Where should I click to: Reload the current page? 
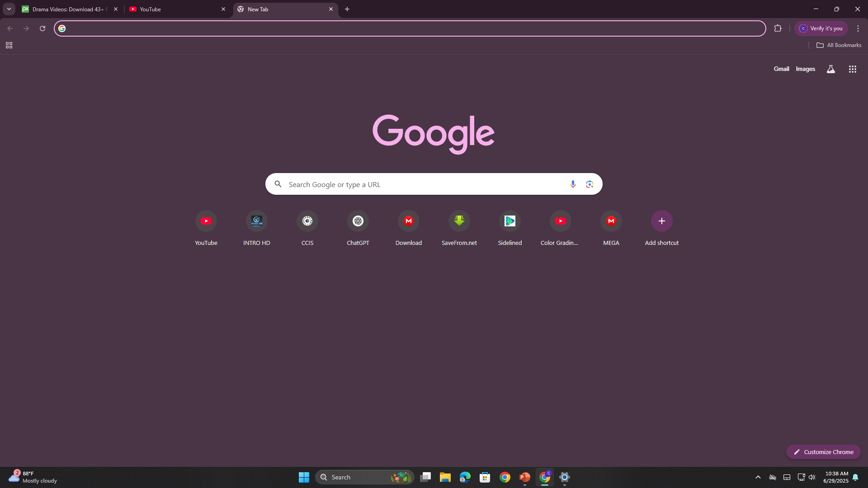click(42, 28)
